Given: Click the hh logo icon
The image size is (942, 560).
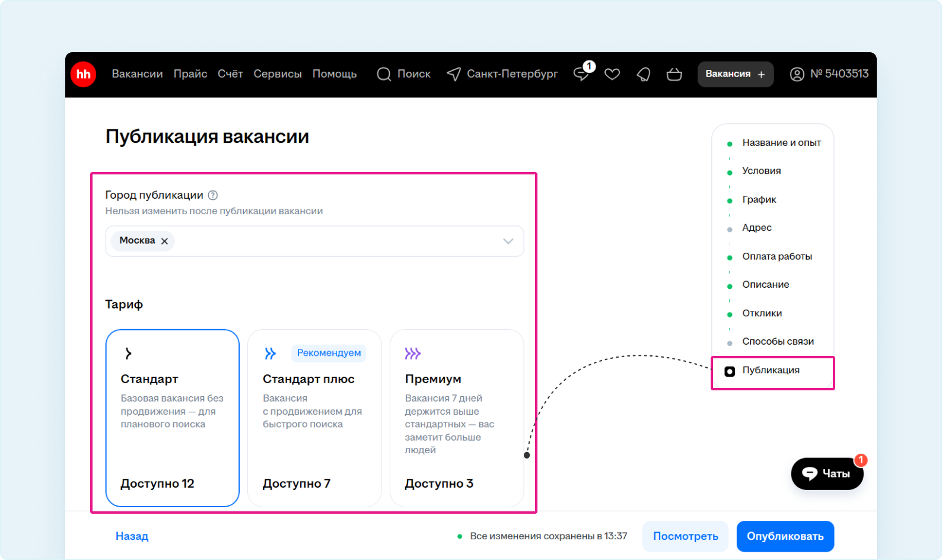Looking at the screenshot, I should (x=83, y=74).
